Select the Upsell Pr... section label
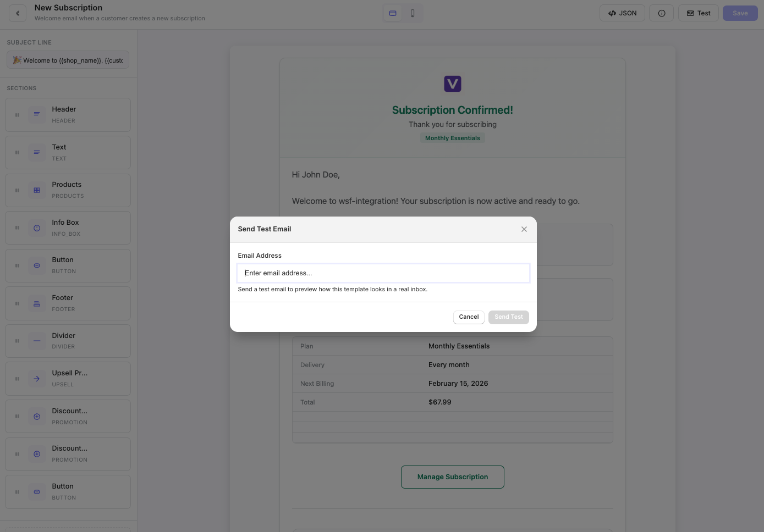The image size is (764, 532). coord(70,373)
